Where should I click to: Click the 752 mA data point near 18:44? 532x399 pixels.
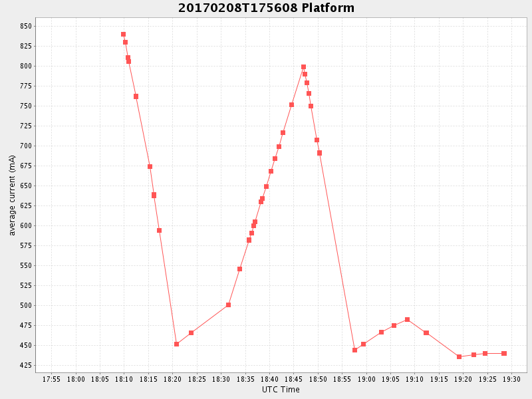(291, 104)
